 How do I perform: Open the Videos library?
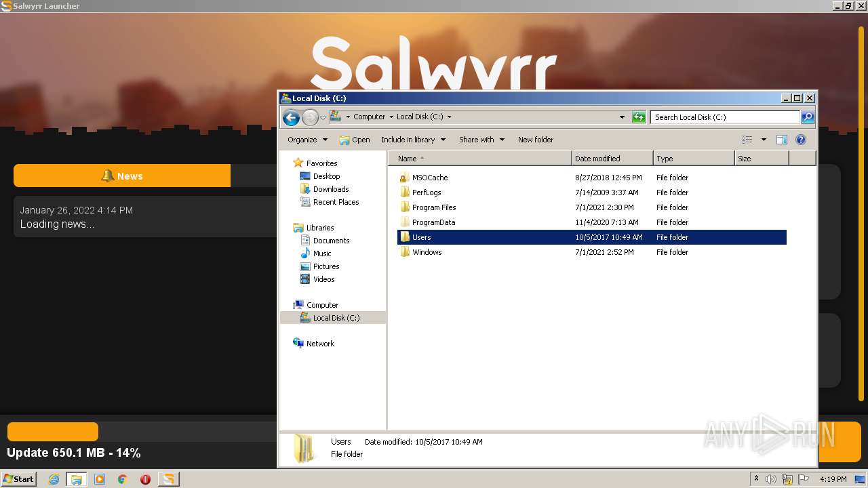(323, 279)
